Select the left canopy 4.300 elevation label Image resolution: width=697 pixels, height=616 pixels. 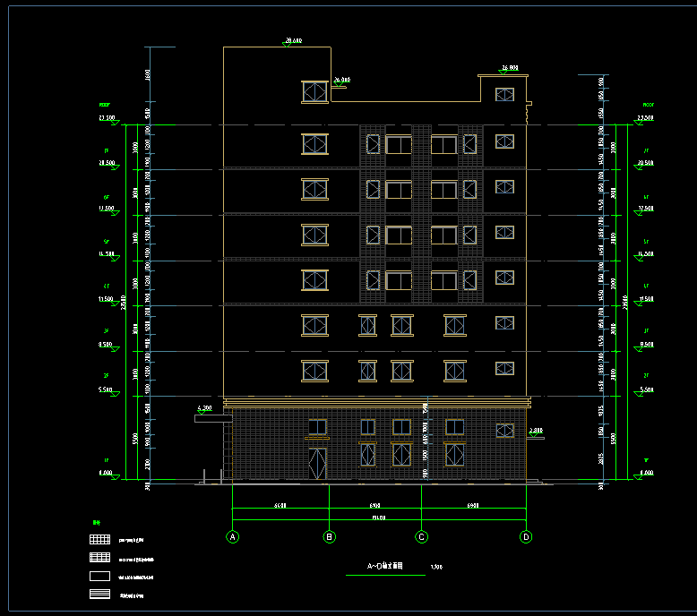point(204,408)
